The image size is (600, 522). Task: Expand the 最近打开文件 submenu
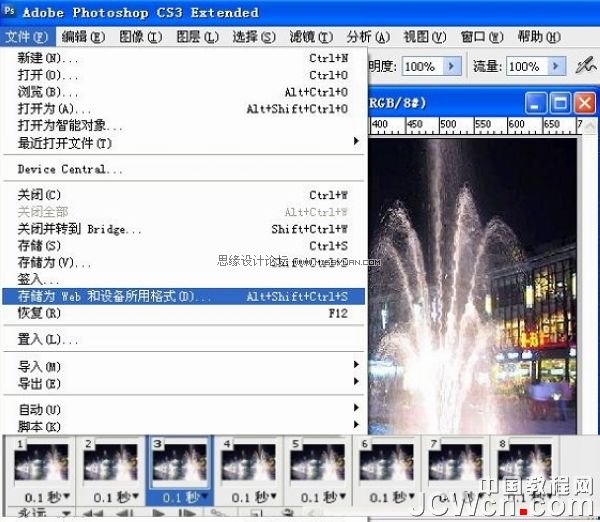[356, 142]
